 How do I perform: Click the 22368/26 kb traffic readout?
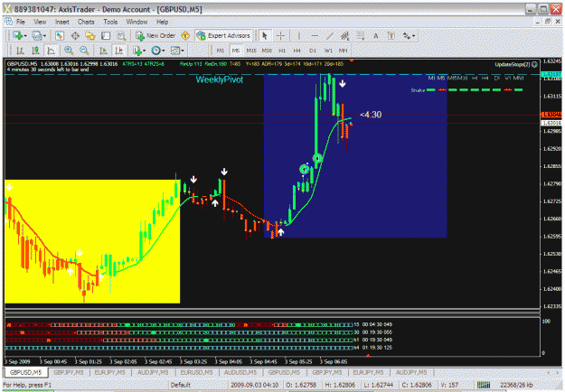pyautogui.click(x=519, y=385)
